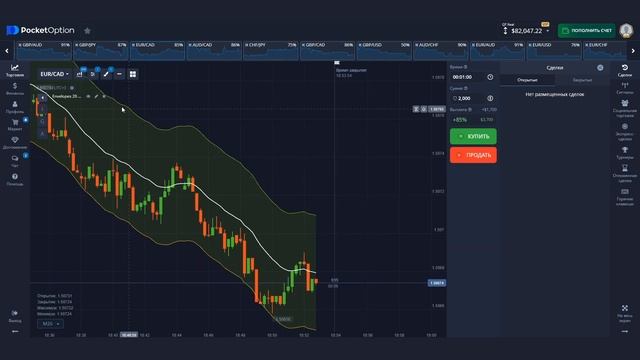The image size is (640, 360).
Task: Open the Achievements diamond section
Action: pyautogui.click(x=15, y=142)
